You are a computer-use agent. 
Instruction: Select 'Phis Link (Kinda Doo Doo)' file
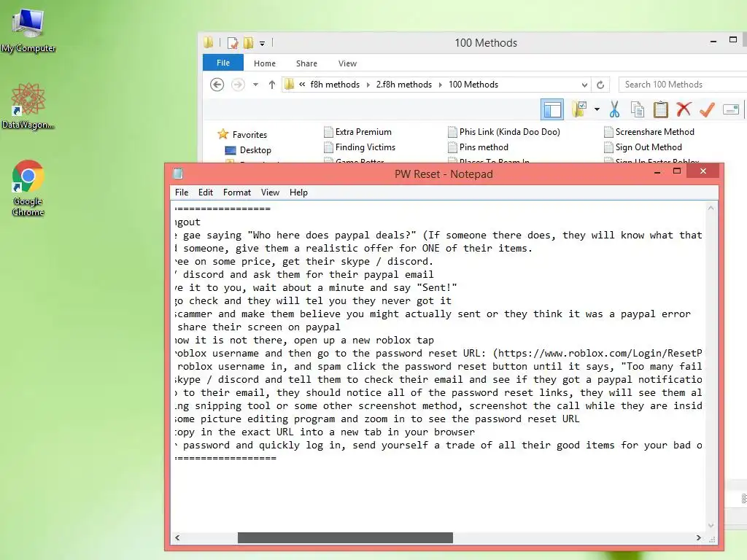(x=504, y=132)
